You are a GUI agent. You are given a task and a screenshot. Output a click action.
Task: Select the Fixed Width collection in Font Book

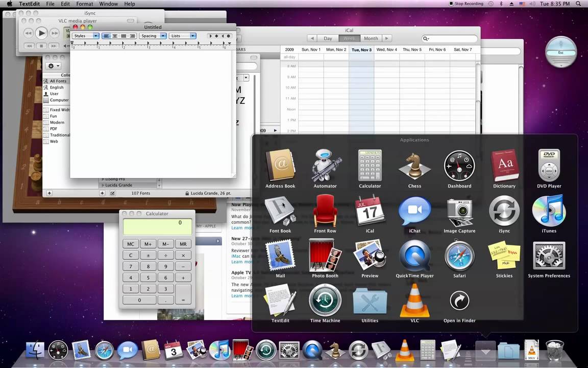coord(56,110)
